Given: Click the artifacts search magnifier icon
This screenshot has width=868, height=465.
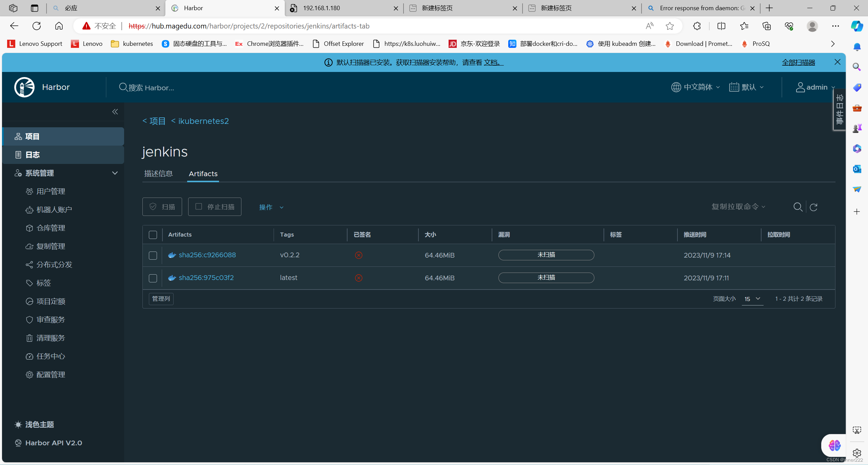Looking at the screenshot, I should pos(798,207).
